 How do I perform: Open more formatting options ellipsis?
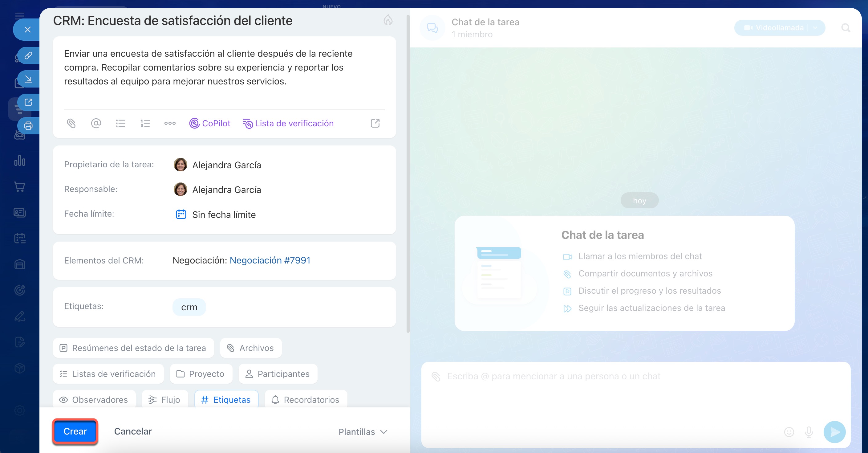170,123
